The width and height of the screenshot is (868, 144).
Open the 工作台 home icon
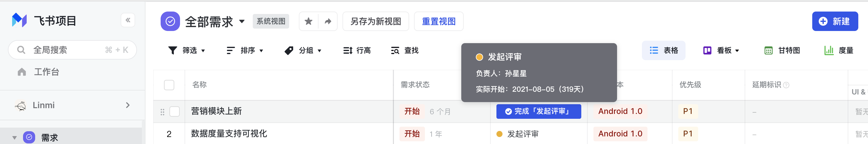pyautogui.click(x=22, y=72)
